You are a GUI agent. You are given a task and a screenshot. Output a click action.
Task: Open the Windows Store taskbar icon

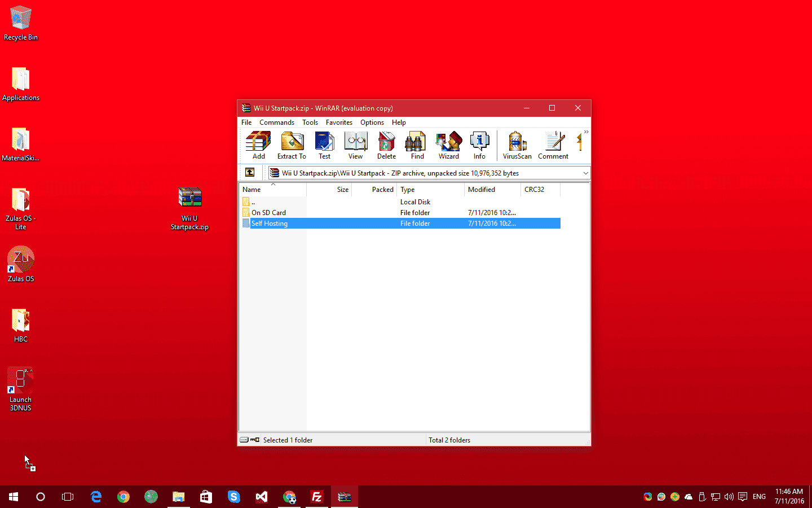[x=206, y=497]
